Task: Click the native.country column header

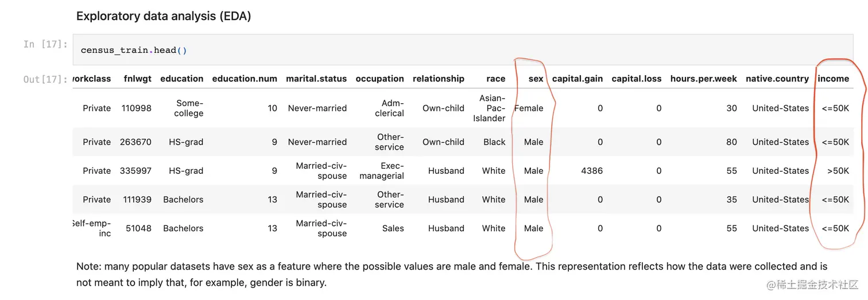Action: [x=777, y=79]
